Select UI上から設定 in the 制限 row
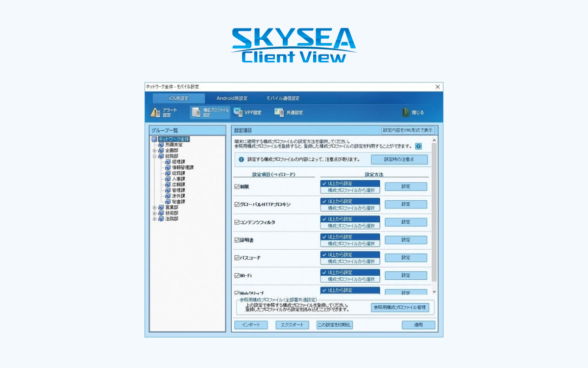The width and height of the screenshot is (588, 368). click(x=350, y=184)
